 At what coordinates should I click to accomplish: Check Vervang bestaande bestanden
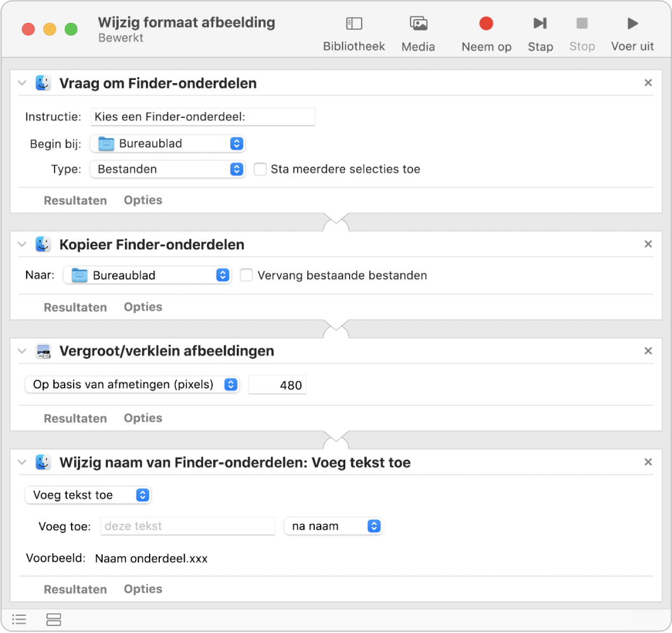(247, 275)
